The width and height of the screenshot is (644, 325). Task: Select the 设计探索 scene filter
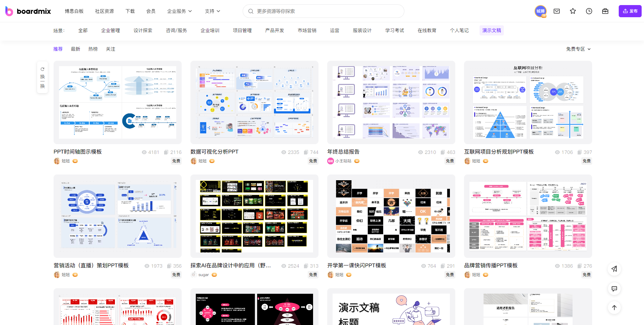(x=143, y=30)
